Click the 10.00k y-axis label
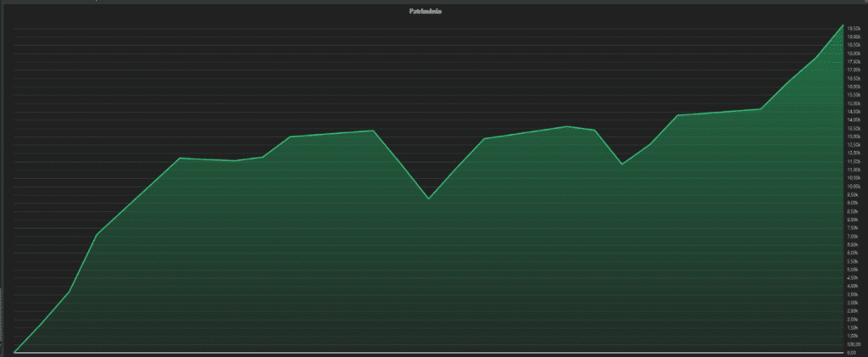The height and width of the screenshot is (357, 868). [x=854, y=186]
